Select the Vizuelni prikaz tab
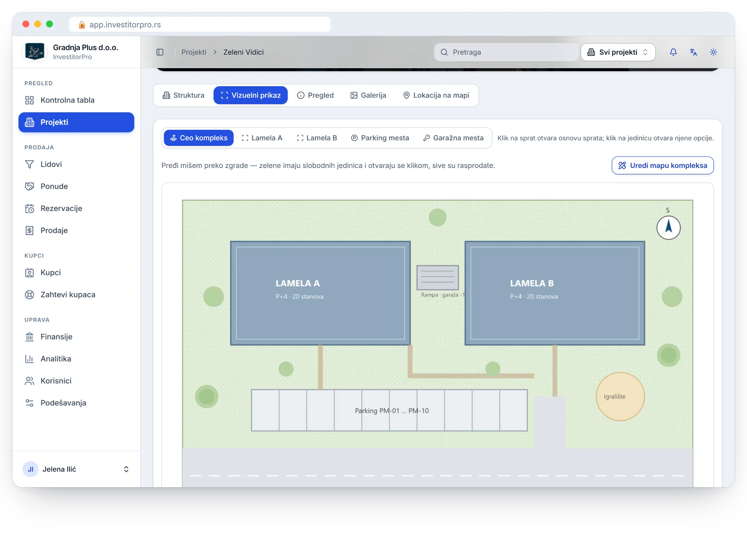Viewport: 747px width, 560px height. pos(250,95)
